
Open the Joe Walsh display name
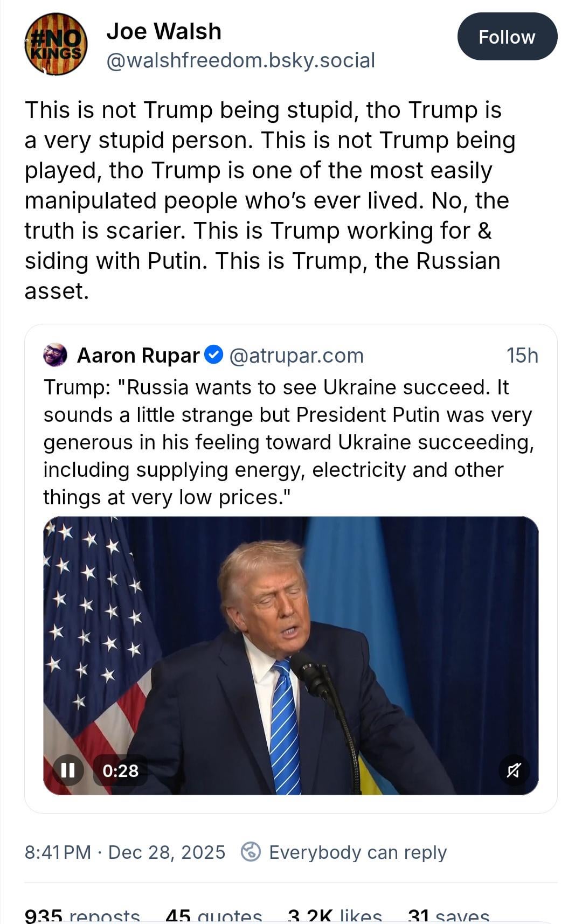[164, 31]
